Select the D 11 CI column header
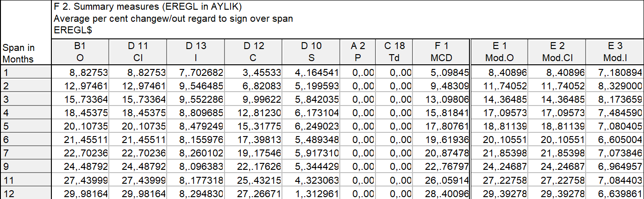Image resolution: width=644 pixels, height=199 pixels. click(138, 52)
